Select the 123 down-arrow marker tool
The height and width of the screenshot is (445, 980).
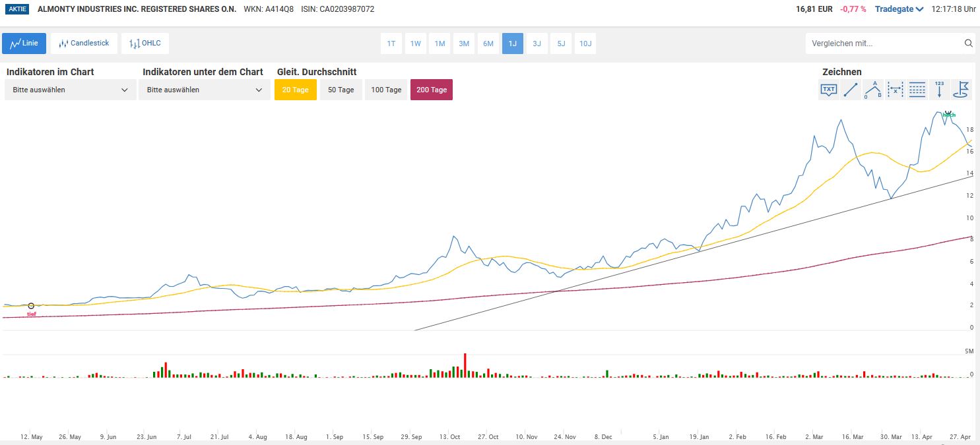pos(940,90)
